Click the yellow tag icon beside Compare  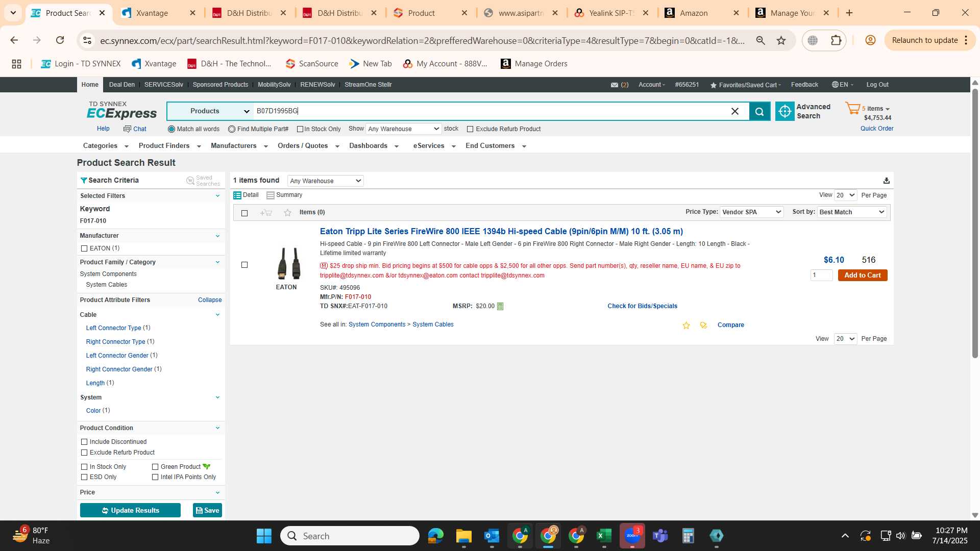pos(703,325)
